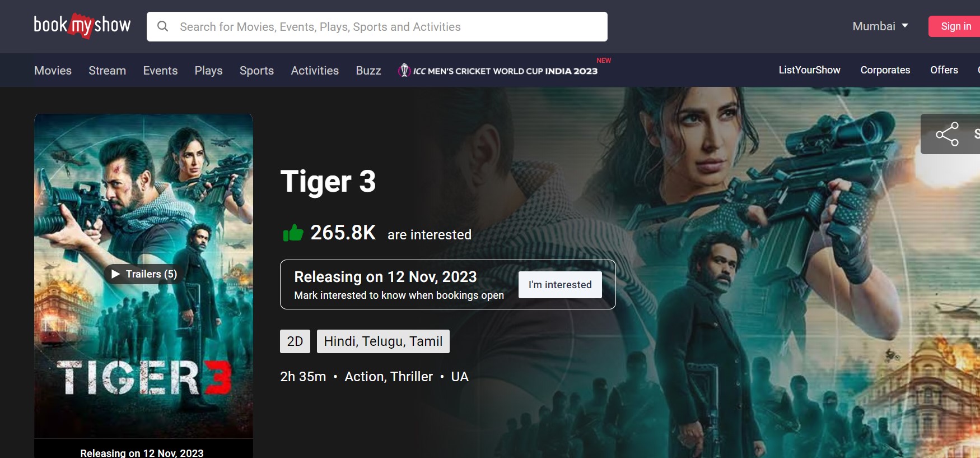Click the share icon on banner

pyautogui.click(x=947, y=134)
